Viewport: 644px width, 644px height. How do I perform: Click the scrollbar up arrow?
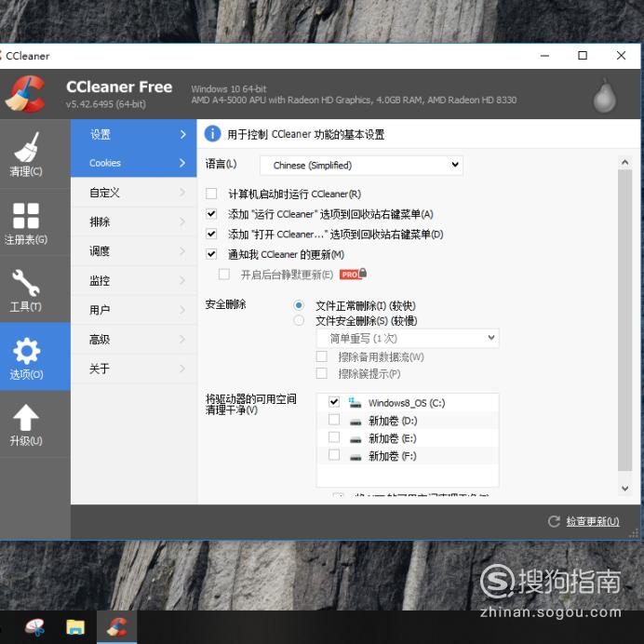[x=624, y=162]
